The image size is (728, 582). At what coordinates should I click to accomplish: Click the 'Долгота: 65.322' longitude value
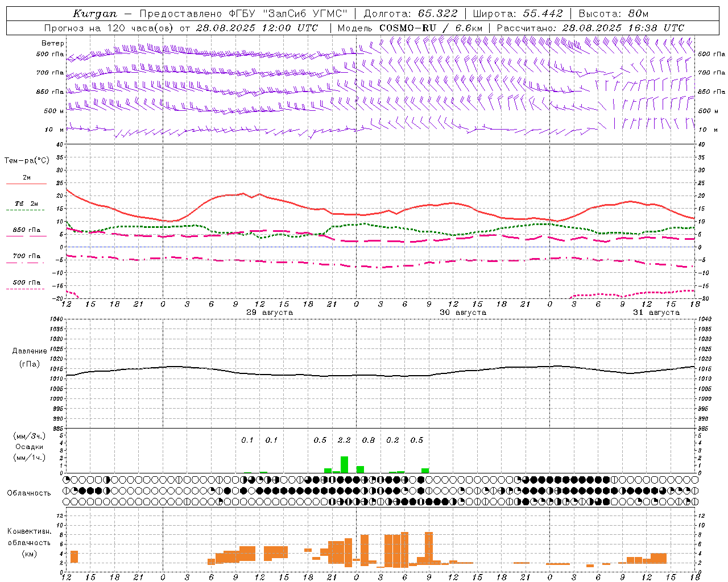(411, 14)
